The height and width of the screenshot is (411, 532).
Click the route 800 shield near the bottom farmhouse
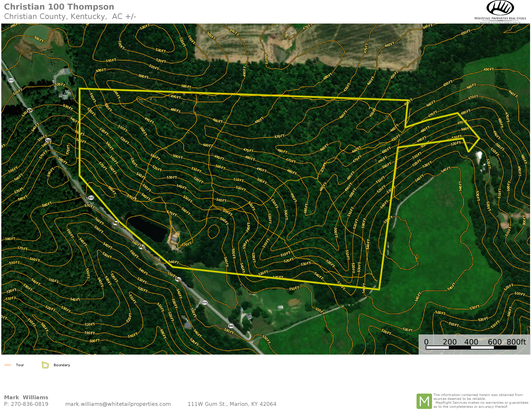click(x=231, y=326)
